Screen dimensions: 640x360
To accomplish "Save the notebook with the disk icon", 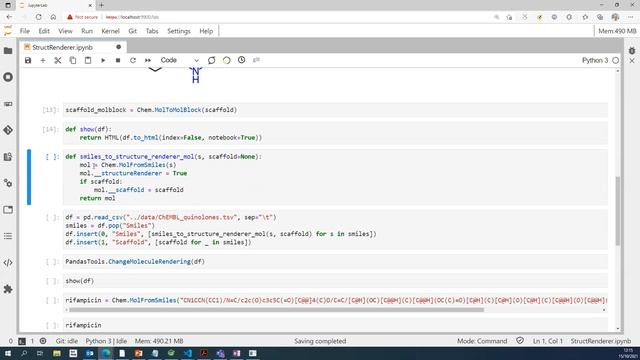I will coord(28,60).
